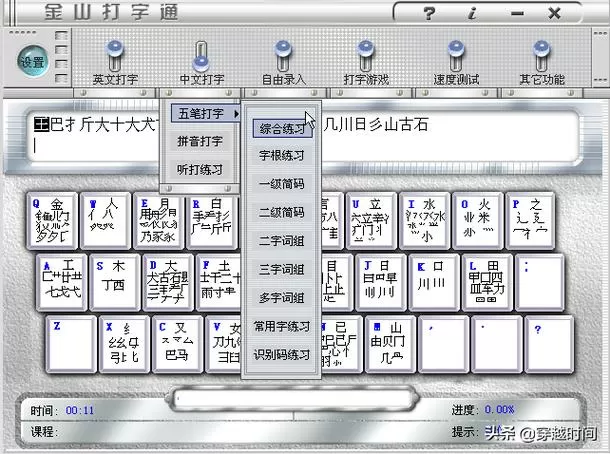The image size is (610, 454).
Task: Choose 二级简码 in the submenu
Action: 282,212
